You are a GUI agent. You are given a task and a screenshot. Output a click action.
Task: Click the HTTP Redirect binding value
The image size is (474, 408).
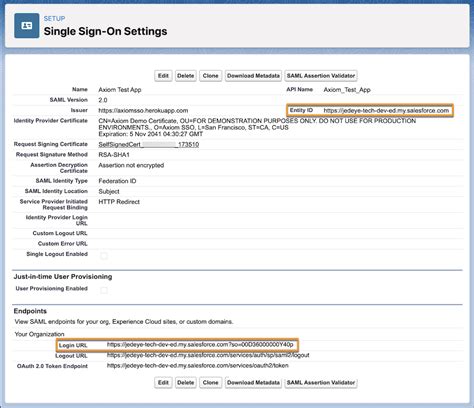[x=119, y=202]
